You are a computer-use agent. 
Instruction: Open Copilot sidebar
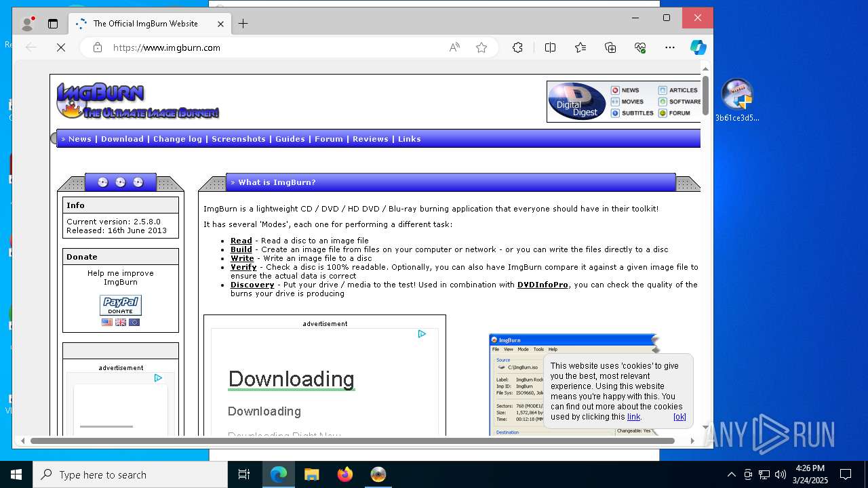point(698,47)
